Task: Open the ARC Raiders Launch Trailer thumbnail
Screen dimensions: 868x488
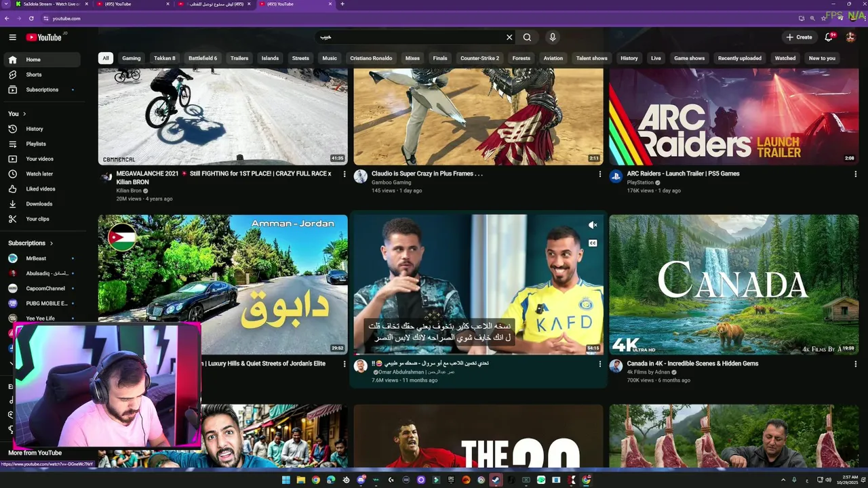Action: (734, 115)
